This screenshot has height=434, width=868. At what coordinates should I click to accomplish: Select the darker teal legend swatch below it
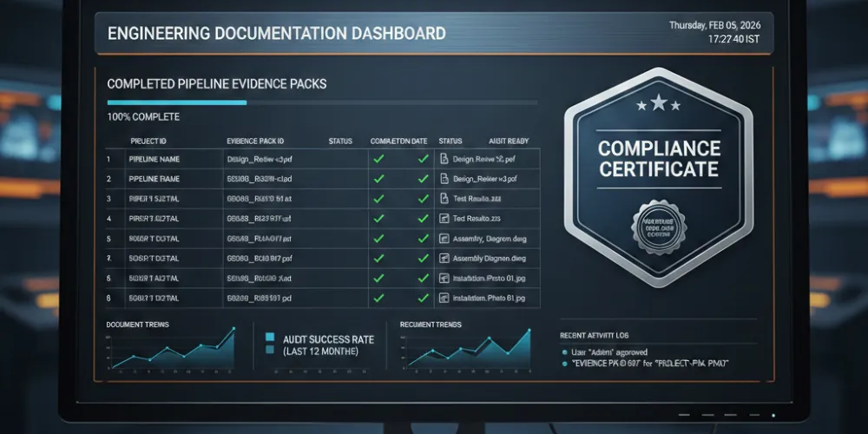pos(270,350)
